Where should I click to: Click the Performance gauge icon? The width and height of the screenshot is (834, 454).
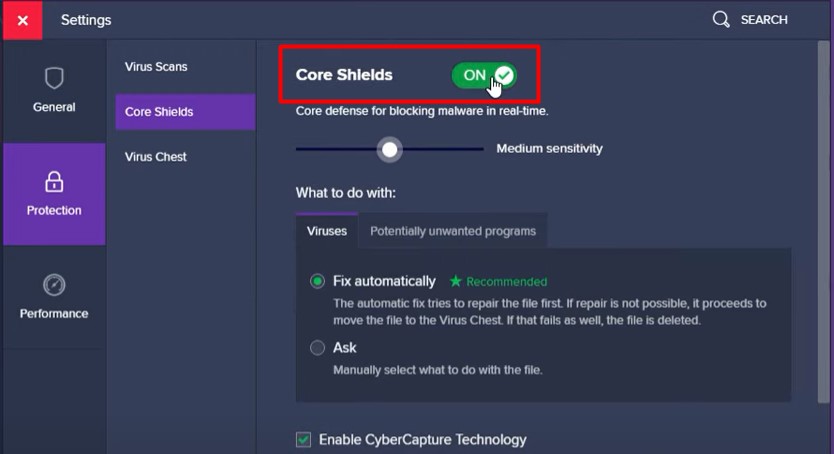[54, 285]
